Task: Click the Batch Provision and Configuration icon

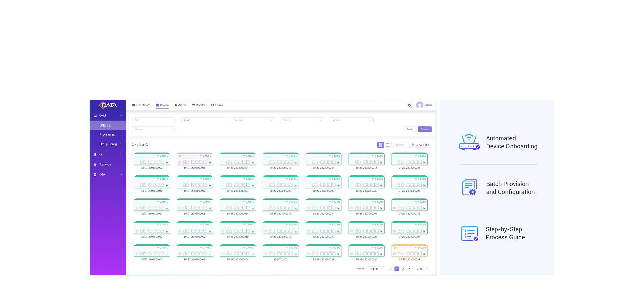Action: tap(470, 187)
